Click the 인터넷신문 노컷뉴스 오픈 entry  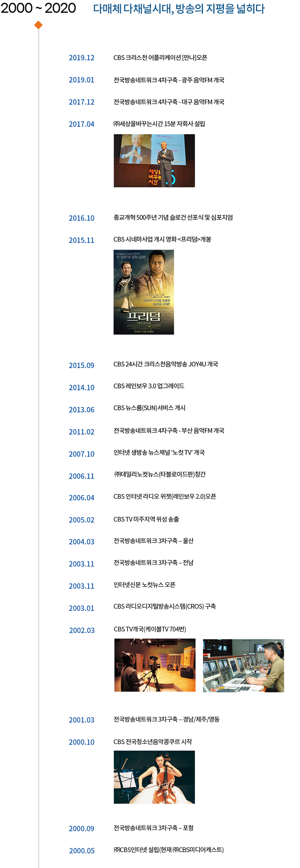(x=144, y=585)
